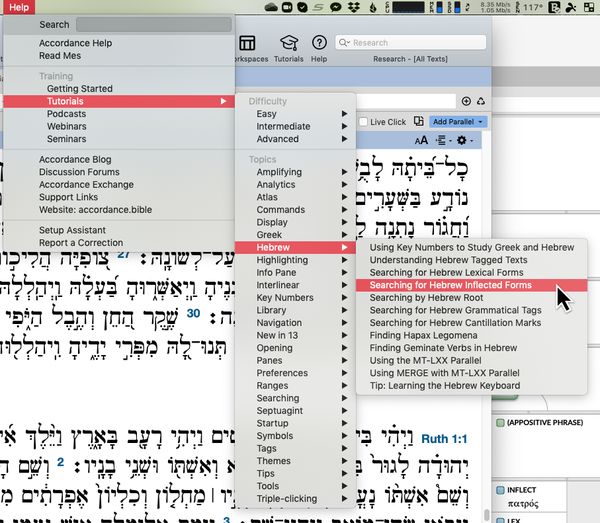The height and width of the screenshot is (523, 600).
Task: Click the flame icon in menu bar
Action: [373, 7]
